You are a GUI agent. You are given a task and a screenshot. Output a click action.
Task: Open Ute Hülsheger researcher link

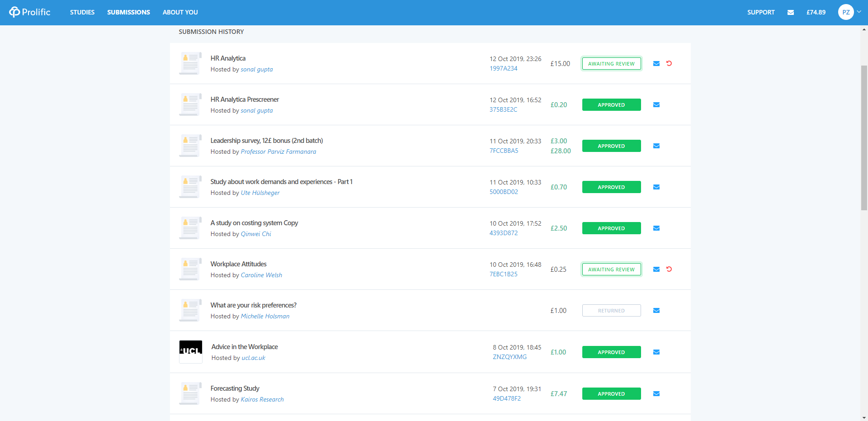[260, 193]
